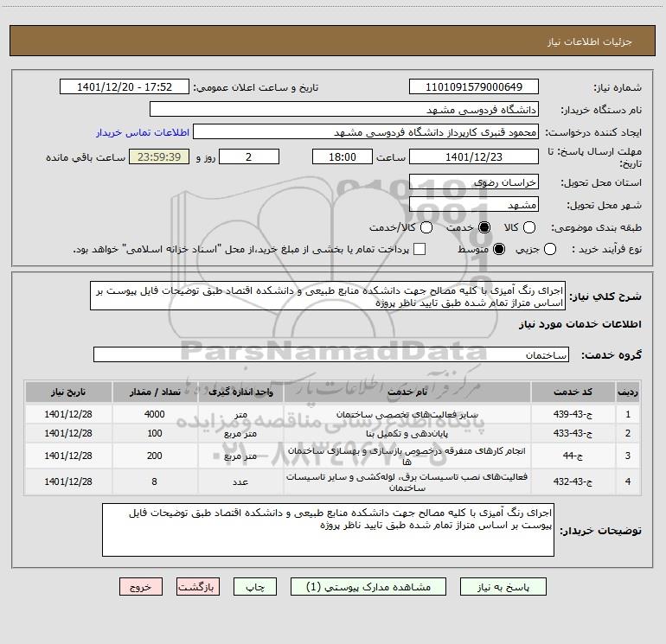666x644 pixels.
Task: Click the تاریخ نیاز column header
Action: [x=68, y=392]
